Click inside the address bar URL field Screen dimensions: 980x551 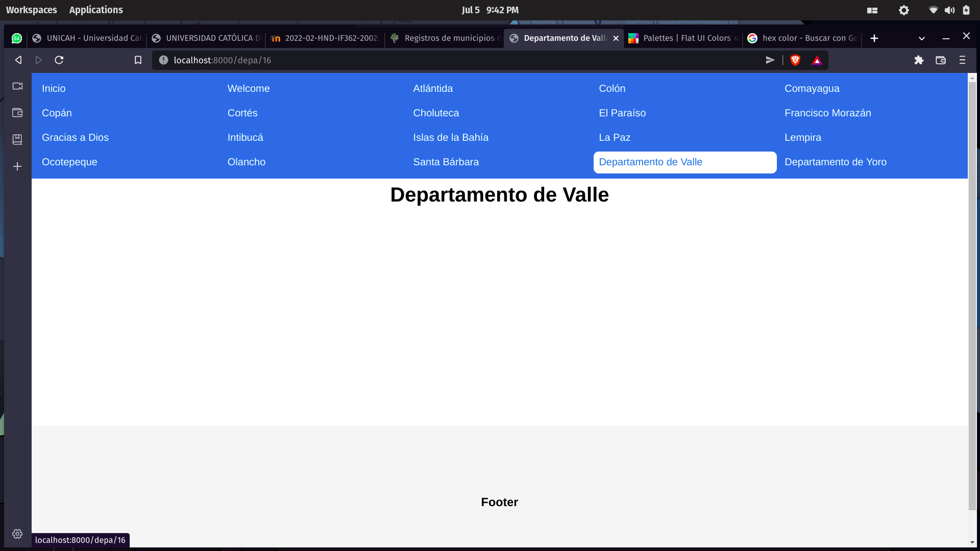pyautogui.click(x=357, y=60)
